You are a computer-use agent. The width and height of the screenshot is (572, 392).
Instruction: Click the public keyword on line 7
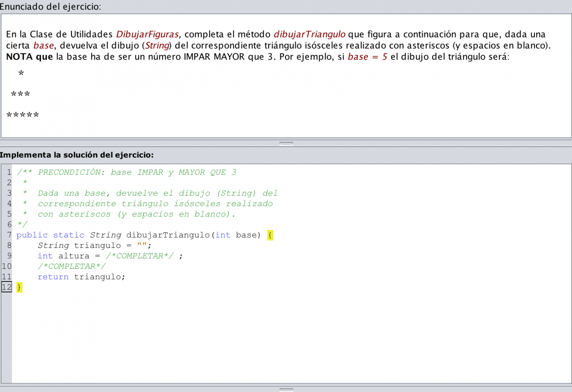pyautogui.click(x=32, y=235)
